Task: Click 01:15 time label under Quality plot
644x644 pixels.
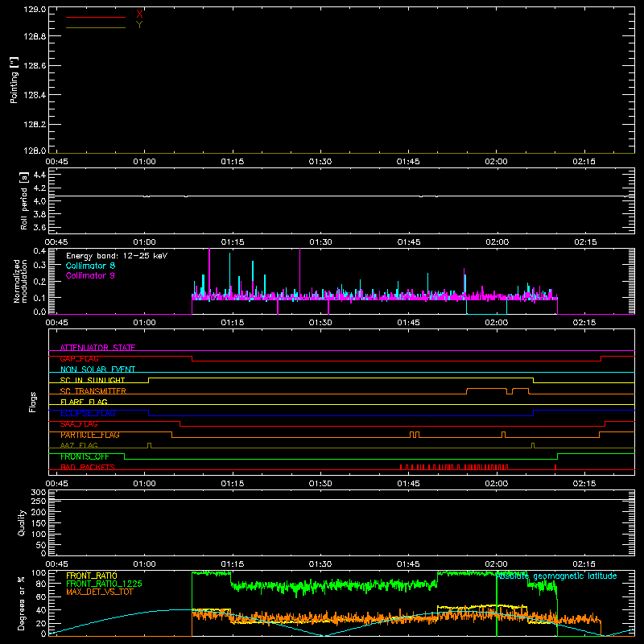Action: pos(233,564)
